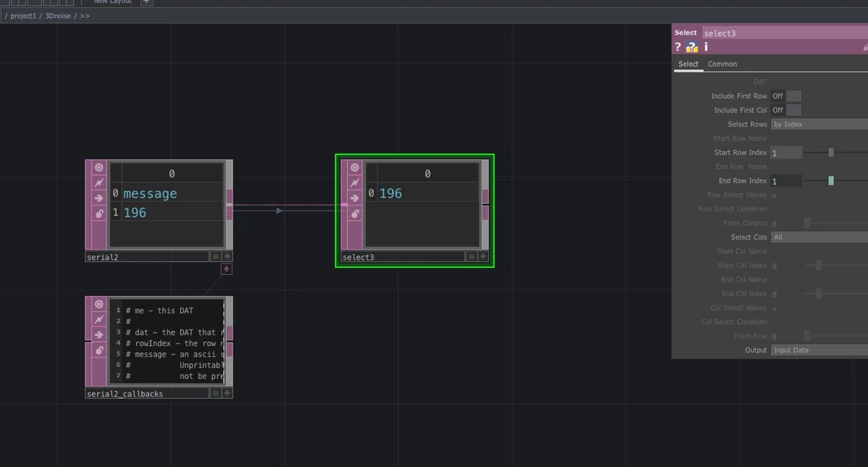Click clone immune arrow flag on select3
Screen dimensions: 868x467
[354, 198]
